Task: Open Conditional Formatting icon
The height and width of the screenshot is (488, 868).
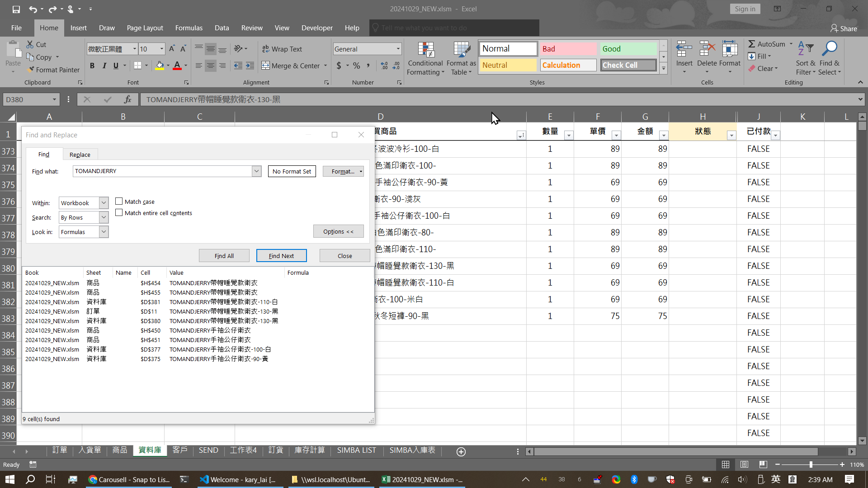Action: pyautogui.click(x=425, y=51)
